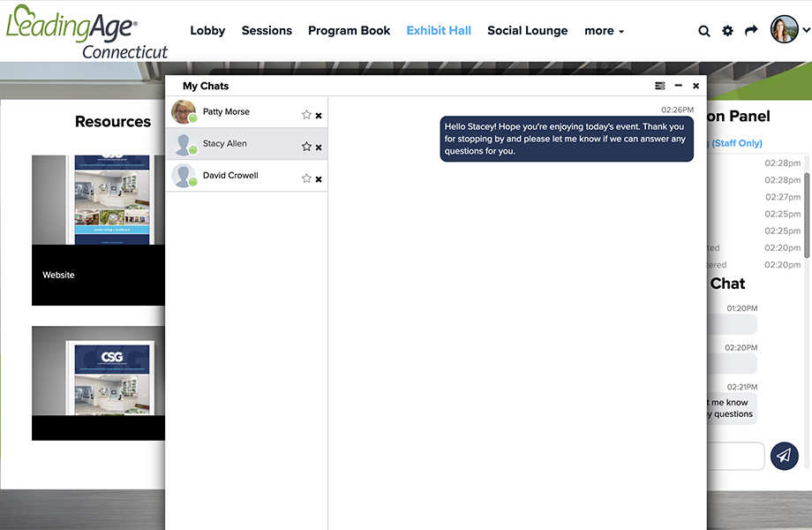
Task: Open settings gear icon in header
Action: click(727, 31)
